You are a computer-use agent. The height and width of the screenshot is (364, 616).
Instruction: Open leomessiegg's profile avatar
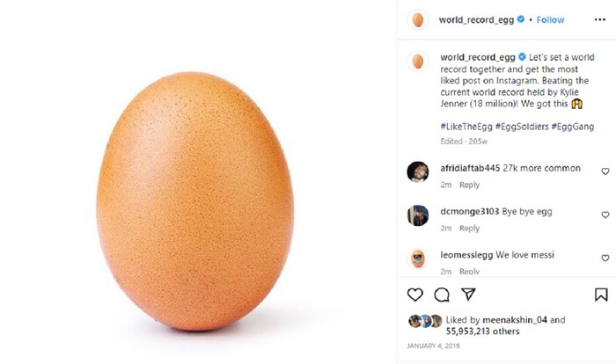point(418,258)
